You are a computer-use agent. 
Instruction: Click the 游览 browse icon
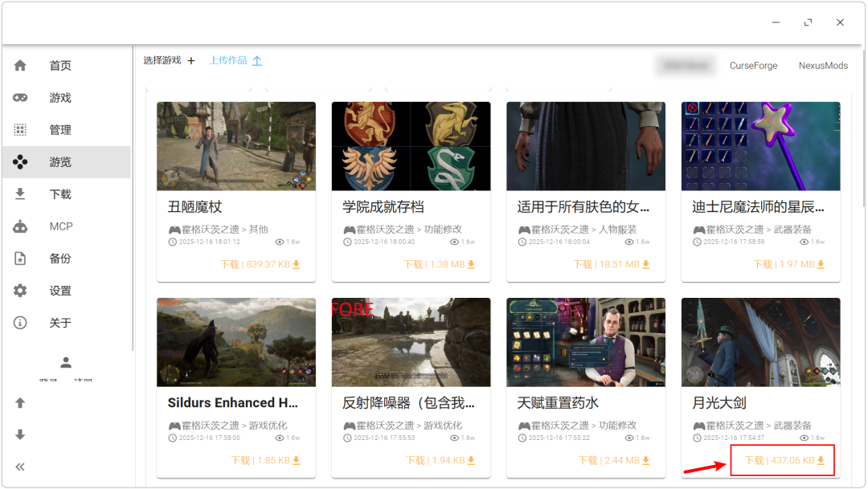20,161
